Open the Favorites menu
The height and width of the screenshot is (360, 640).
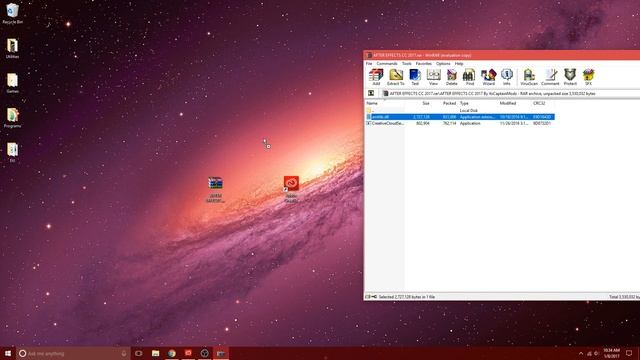[424, 64]
